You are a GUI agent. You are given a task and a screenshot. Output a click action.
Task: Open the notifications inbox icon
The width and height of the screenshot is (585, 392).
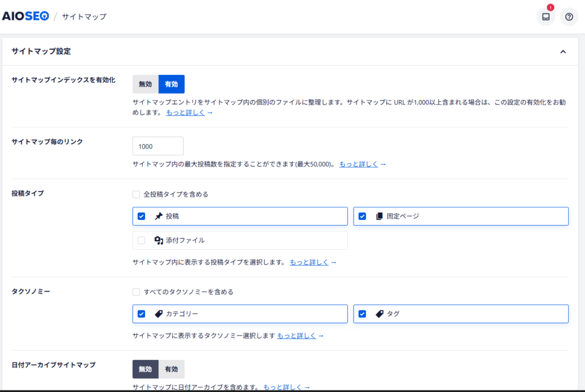coord(546,17)
